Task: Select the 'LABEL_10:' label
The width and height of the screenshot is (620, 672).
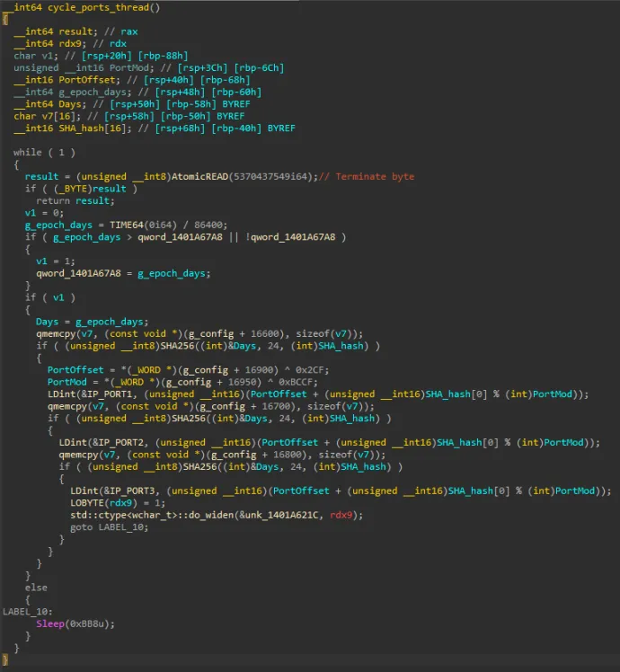Action: pyautogui.click(x=28, y=612)
